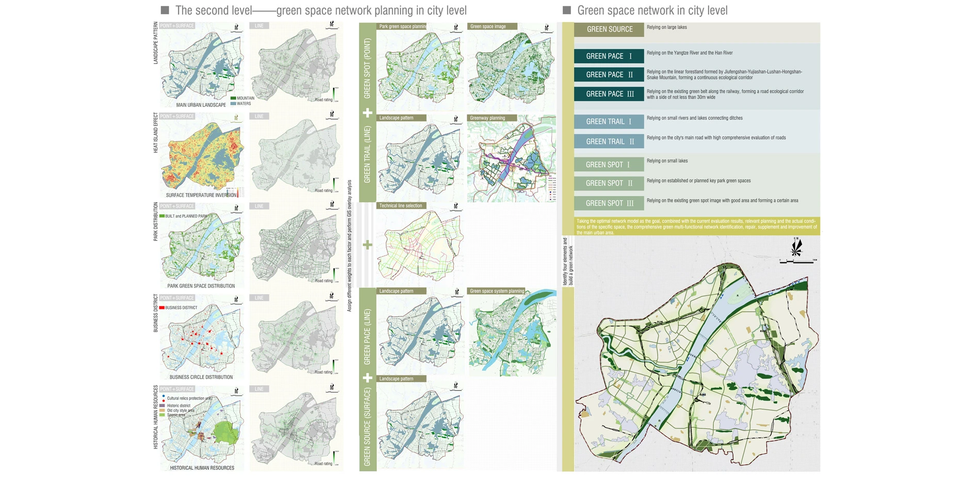Select the GREEN PACE II label box

pyautogui.click(x=609, y=75)
